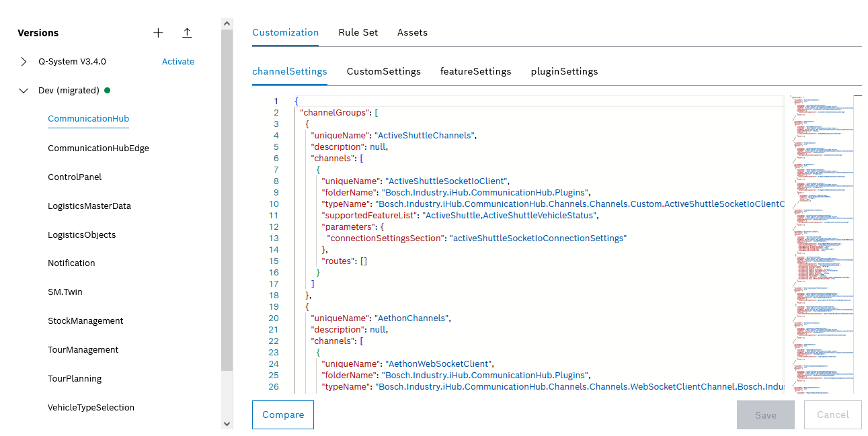This screenshot has width=868, height=436.
Task: Open the pluginSettings sub-tab
Action: (x=564, y=71)
